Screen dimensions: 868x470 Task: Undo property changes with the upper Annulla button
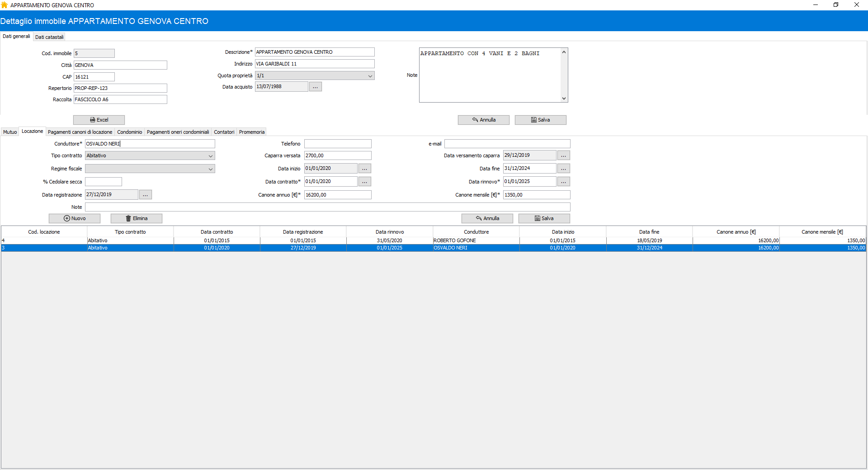coord(483,120)
